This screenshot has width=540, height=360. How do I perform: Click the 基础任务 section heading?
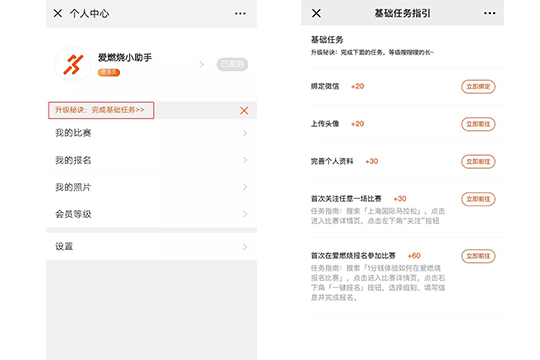(x=327, y=40)
